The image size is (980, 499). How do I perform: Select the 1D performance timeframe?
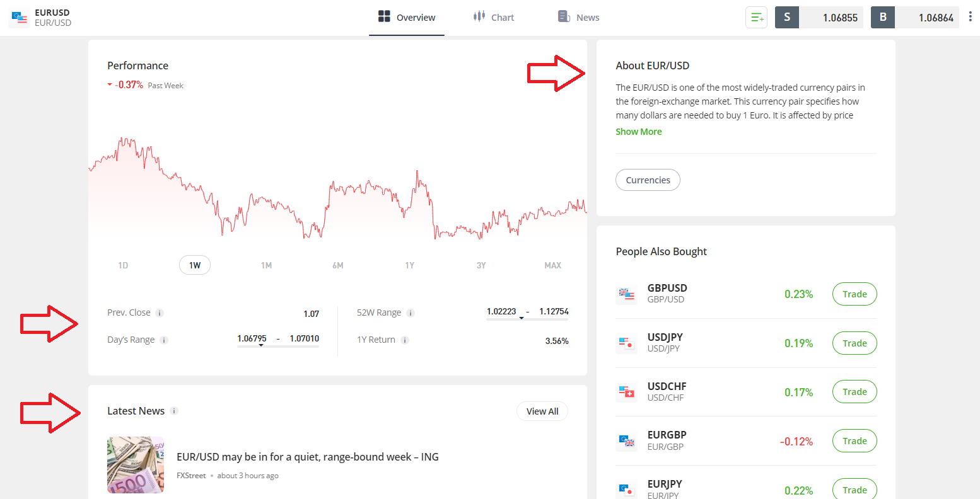click(x=123, y=265)
